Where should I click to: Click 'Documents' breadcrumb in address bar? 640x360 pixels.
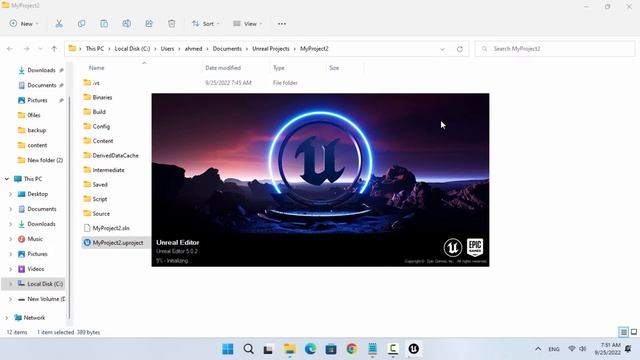coord(227,49)
